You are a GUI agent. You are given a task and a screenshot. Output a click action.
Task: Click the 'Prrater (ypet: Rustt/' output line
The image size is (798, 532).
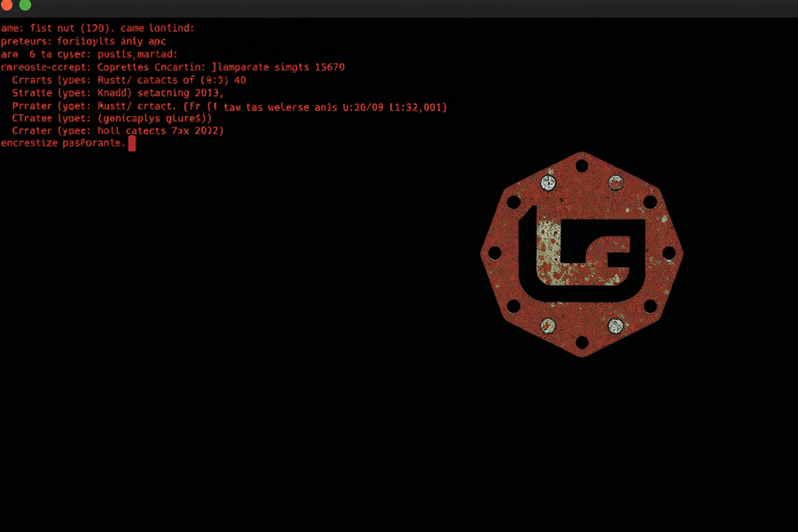coord(230,106)
